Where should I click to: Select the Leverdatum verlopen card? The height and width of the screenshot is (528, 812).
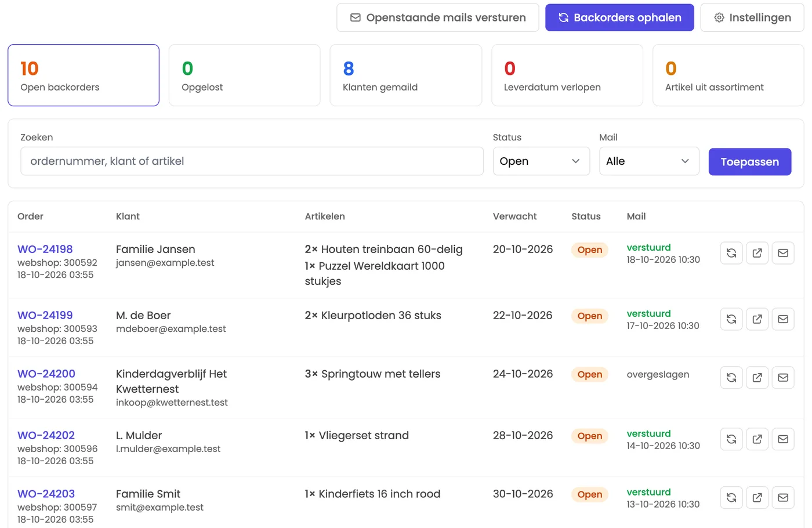(567, 75)
